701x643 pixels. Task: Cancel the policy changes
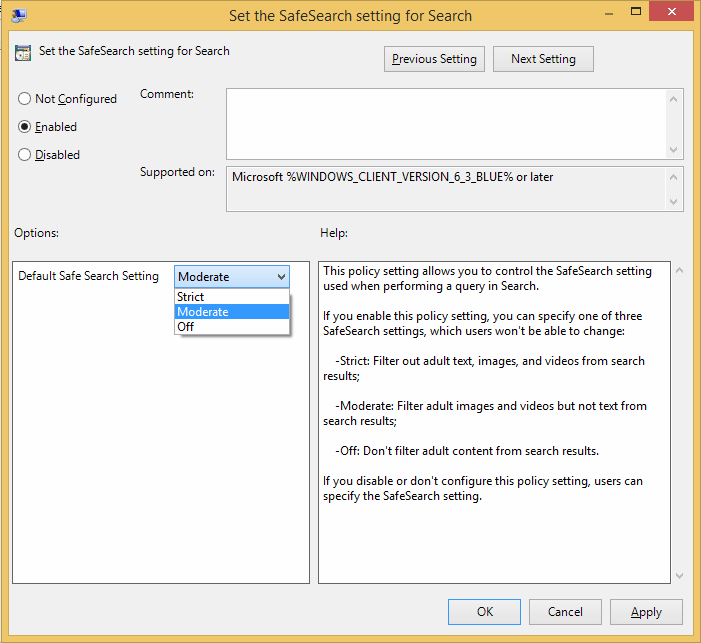pos(565,612)
